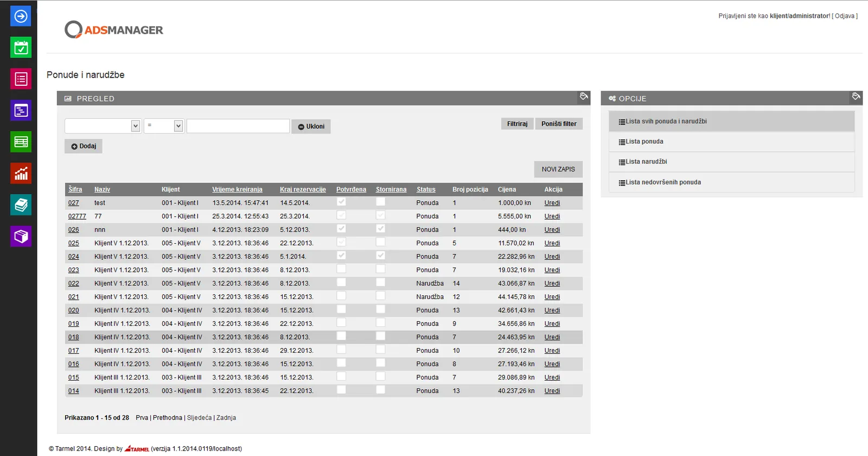Sort table by Vrijeme kreiranja column

(237, 189)
